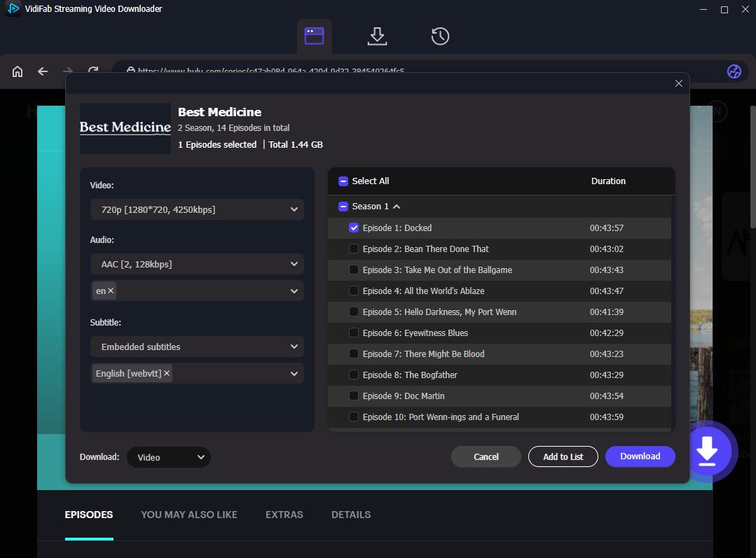Screen dimensions: 756x558
Task: Open the Download type Video dropdown
Action: (x=169, y=457)
